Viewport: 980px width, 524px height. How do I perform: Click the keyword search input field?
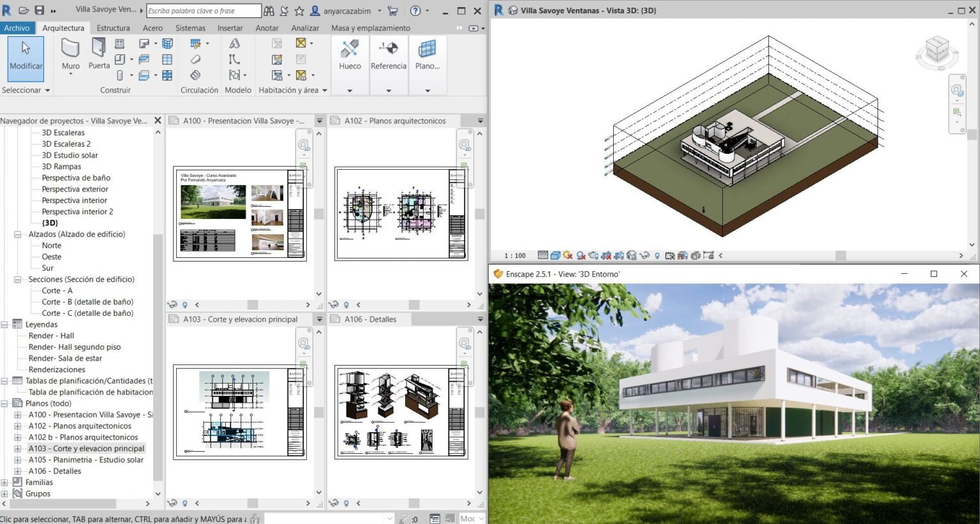(x=203, y=11)
